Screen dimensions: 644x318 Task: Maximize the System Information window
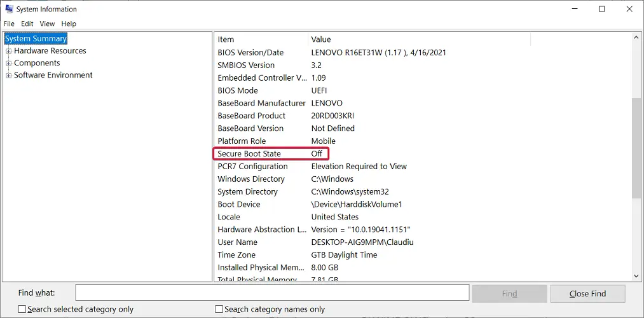tap(601, 9)
